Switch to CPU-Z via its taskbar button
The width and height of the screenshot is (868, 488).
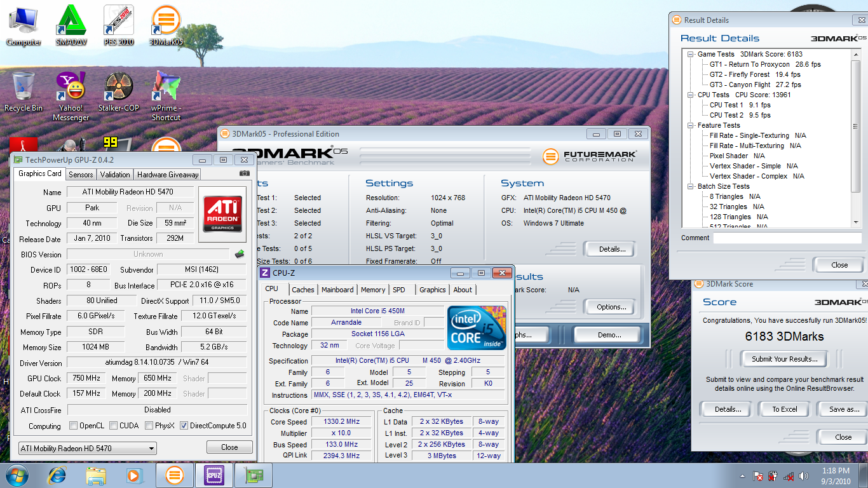pyautogui.click(x=214, y=475)
